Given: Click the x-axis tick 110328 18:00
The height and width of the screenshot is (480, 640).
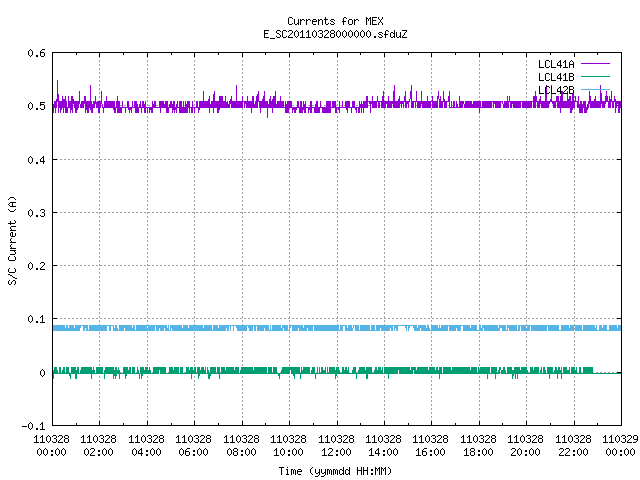Looking at the screenshot, I should (478, 445).
